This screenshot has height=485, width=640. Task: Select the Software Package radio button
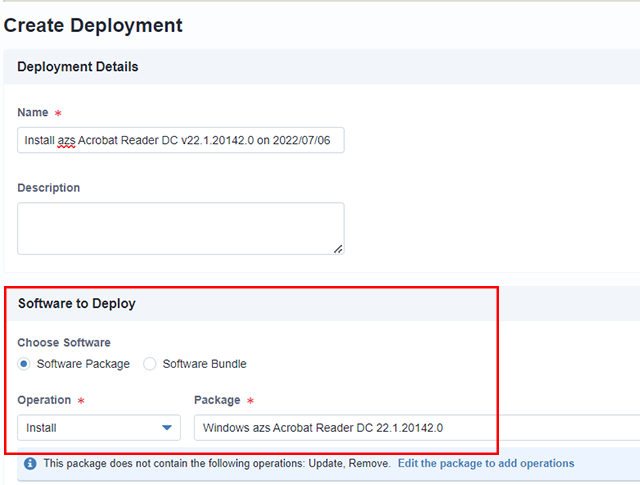pyautogui.click(x=25, y=364)
